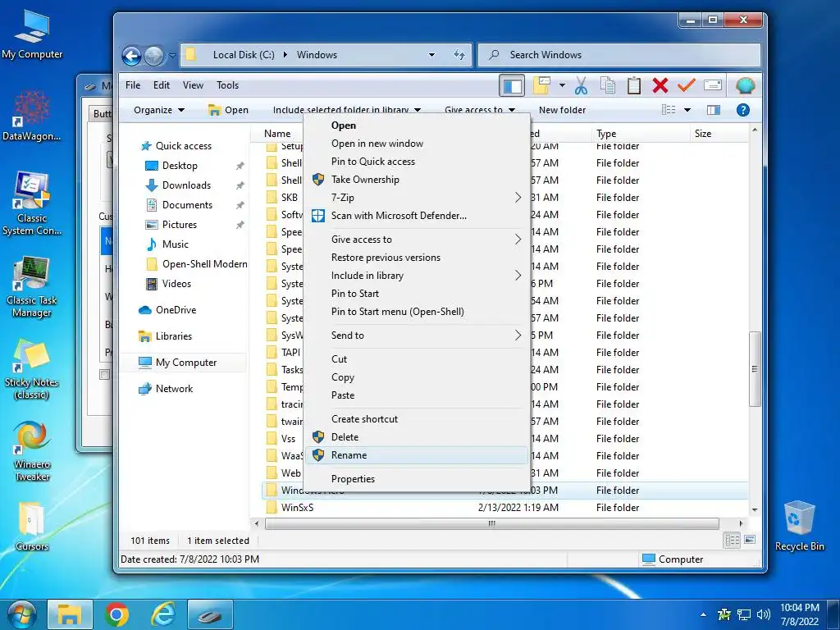Open Classic Task Manager desktop icon
This screenshot has width=840, height=630.
[x=32, y=287]
